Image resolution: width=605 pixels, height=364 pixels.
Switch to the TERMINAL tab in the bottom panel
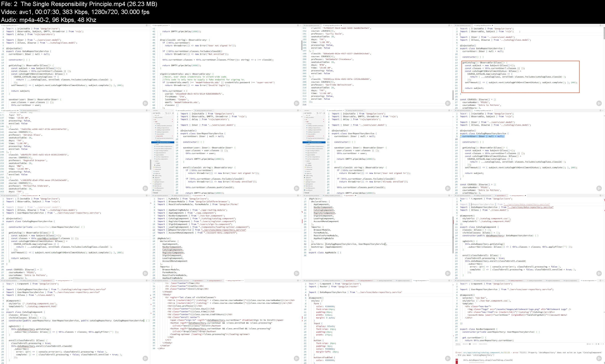point(458,344)
